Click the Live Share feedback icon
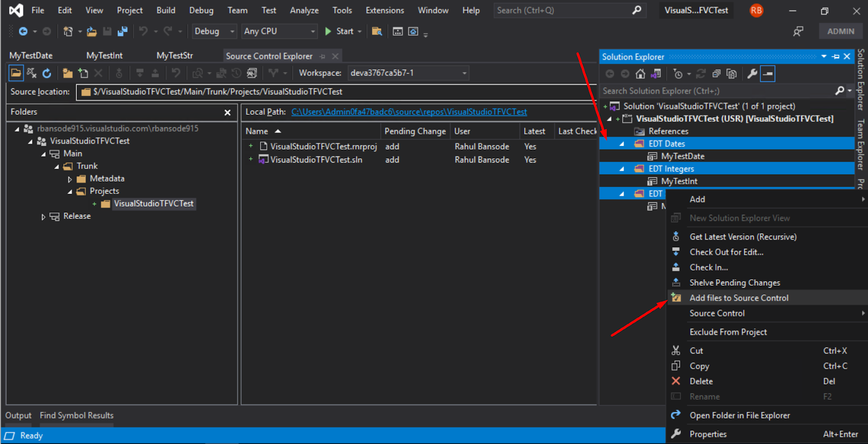Image resolution: width=868 pixels, height=444 pixels. click(x=798, y=31)
